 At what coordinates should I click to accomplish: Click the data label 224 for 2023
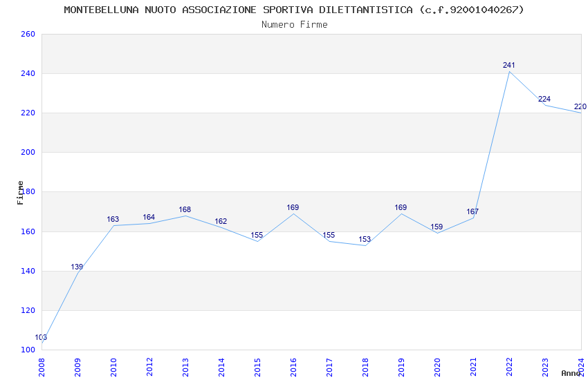(x=544, y=99)
